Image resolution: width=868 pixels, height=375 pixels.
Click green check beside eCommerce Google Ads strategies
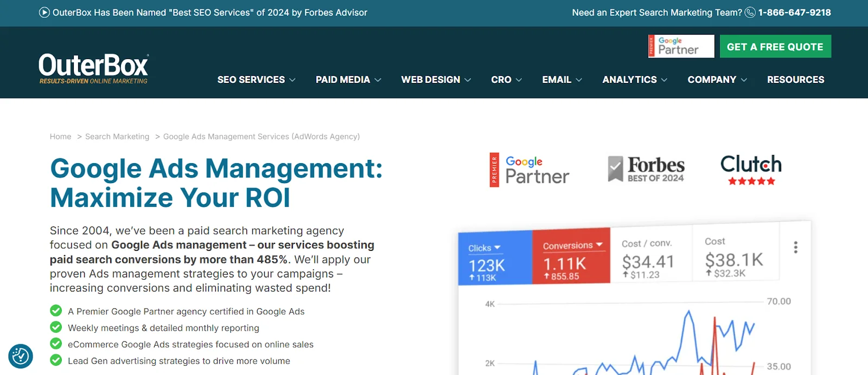(x=56, y=344)
